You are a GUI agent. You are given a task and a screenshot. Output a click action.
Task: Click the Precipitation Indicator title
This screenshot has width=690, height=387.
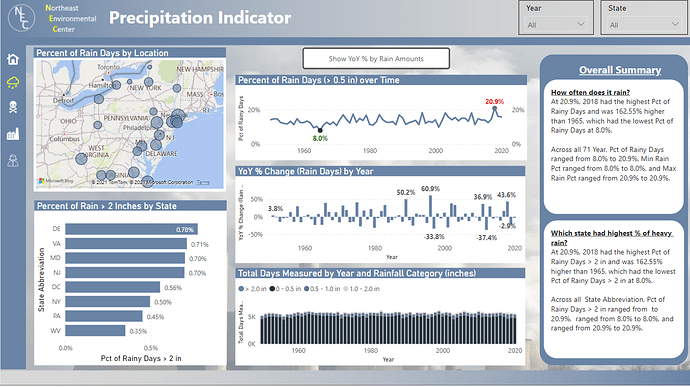[x=200, y=18]
